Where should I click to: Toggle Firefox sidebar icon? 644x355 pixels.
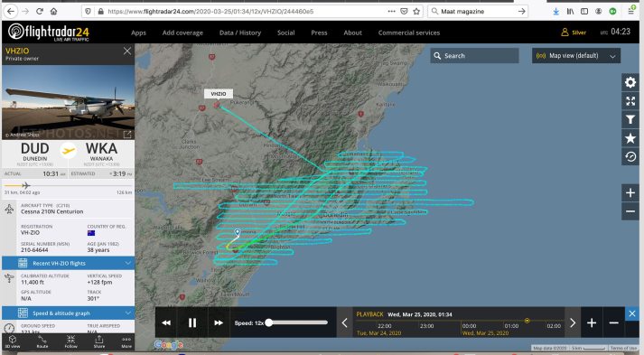[584, 12]
